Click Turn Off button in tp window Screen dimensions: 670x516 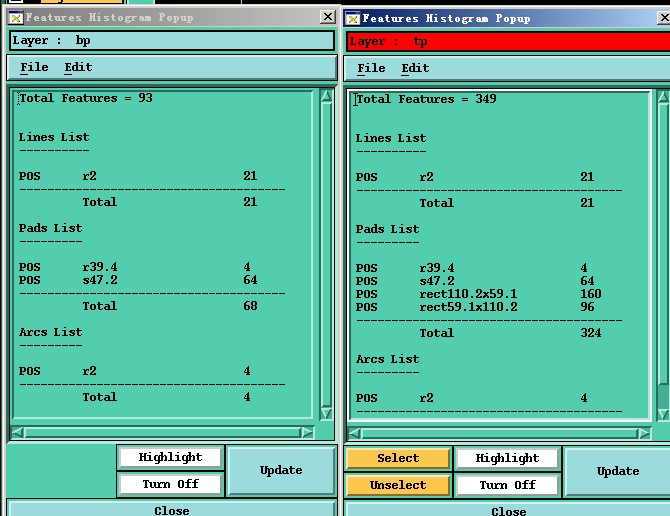[507, 485]
